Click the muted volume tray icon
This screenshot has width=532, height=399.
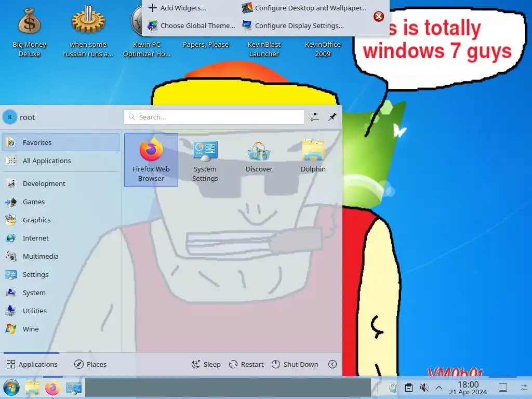(x=424, y=388)
